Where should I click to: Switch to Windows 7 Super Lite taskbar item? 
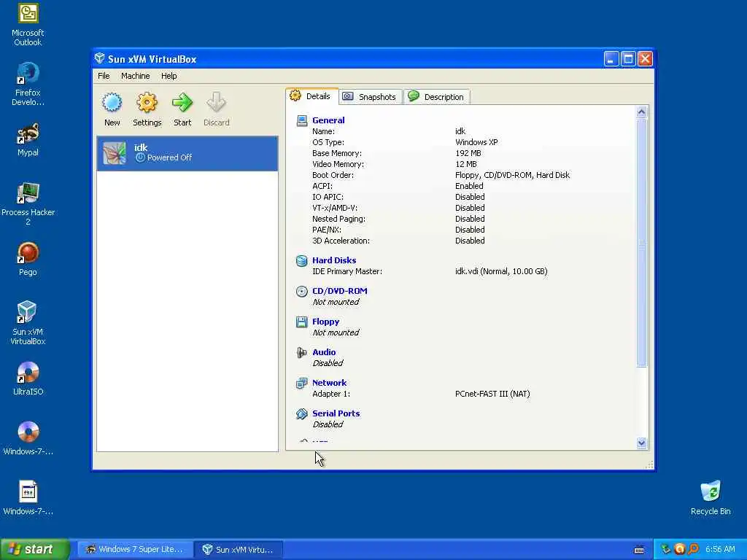pyautogui.click(x=135, y=549)
